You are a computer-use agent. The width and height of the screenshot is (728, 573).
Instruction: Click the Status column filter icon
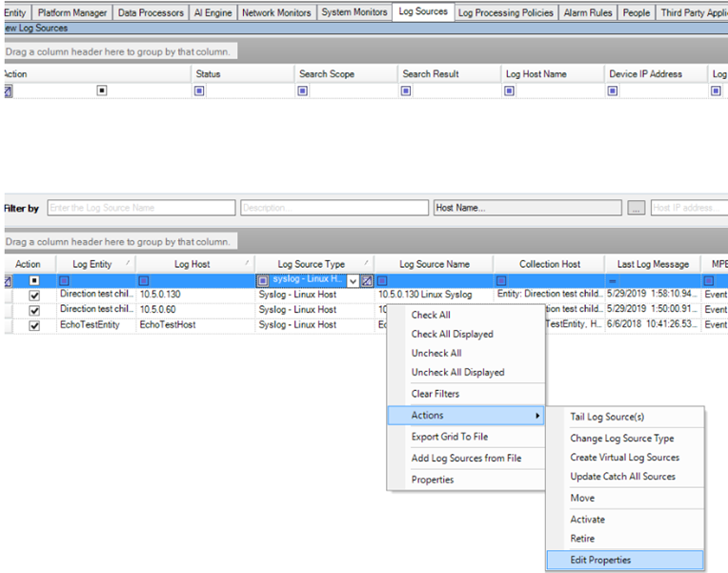tap(199, 92)
